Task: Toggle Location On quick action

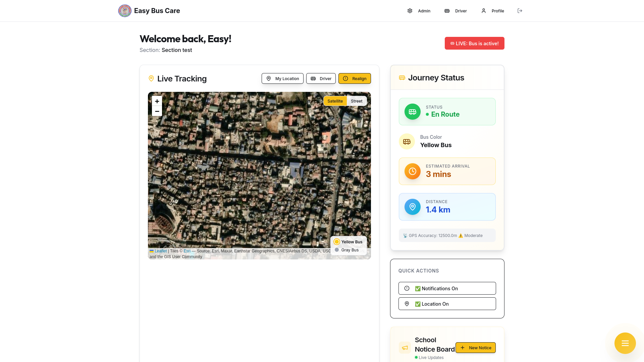Action: click(x=447, y=304)
